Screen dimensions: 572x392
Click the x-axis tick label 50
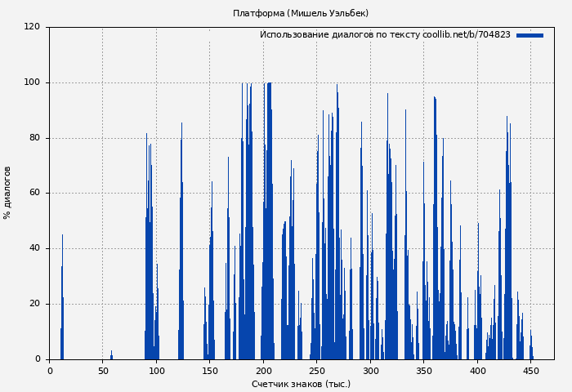click(x=103, y=371)
